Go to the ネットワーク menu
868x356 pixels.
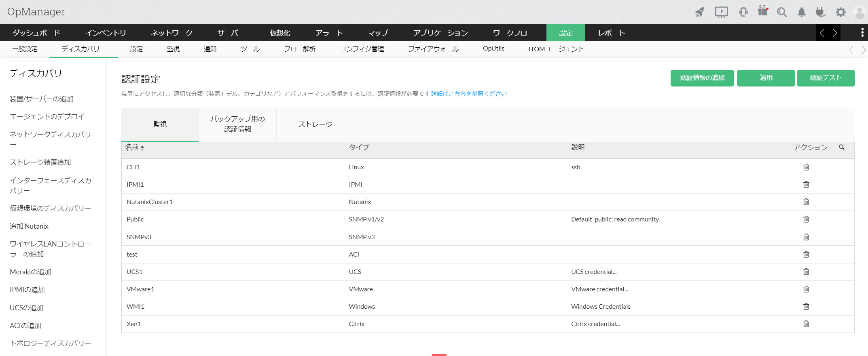tap(171, 33)
